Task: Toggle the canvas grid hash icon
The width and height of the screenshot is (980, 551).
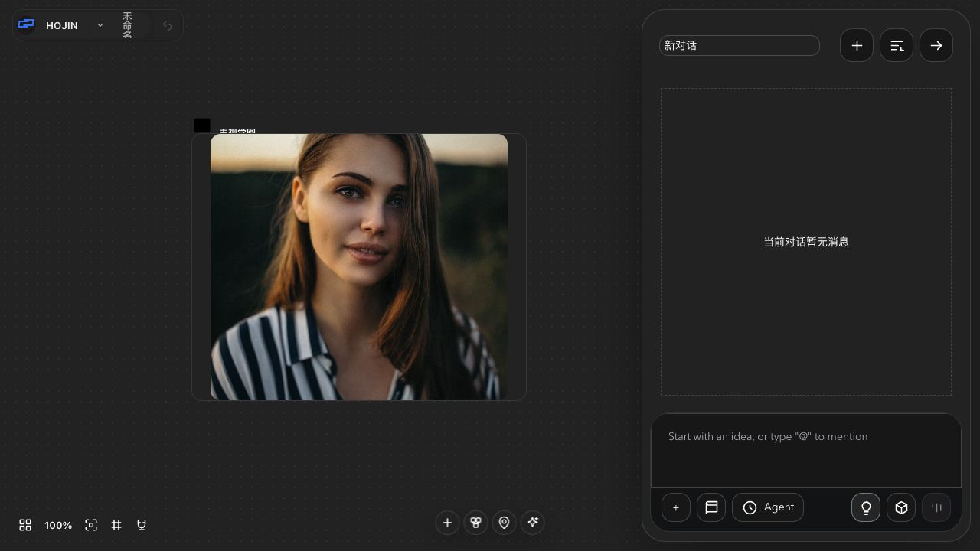Action: point(116,525)
